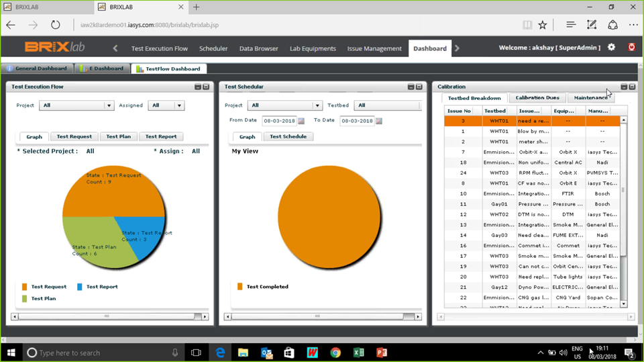Click the BRIXlab logo
The height and width of the screenshot is (362, 644).
coord(54,47)
